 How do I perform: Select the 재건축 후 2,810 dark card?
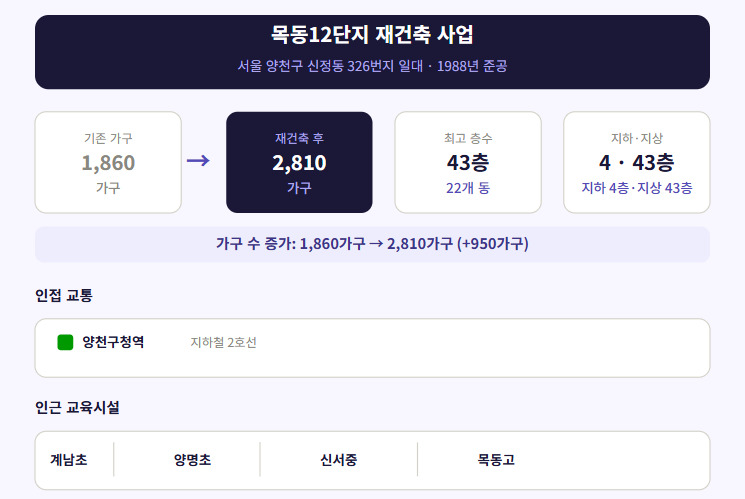pos(299,162)
